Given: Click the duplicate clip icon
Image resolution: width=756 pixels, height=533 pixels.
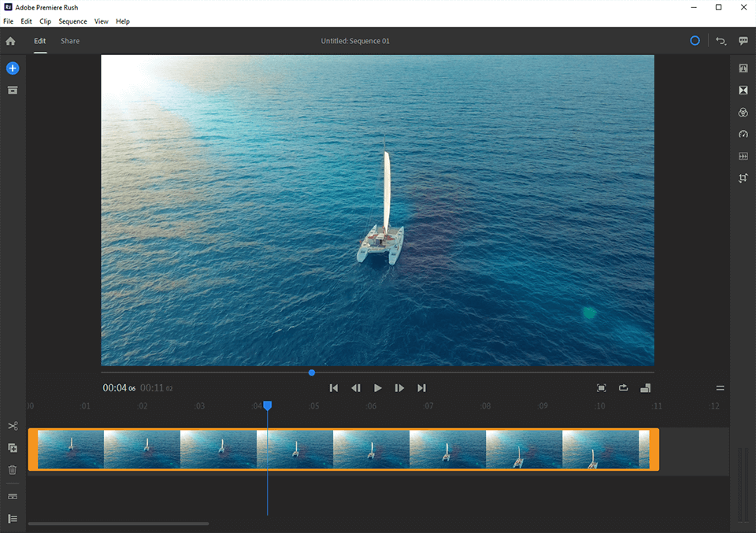Looking at the screenshot, I should tap(13, 448).
